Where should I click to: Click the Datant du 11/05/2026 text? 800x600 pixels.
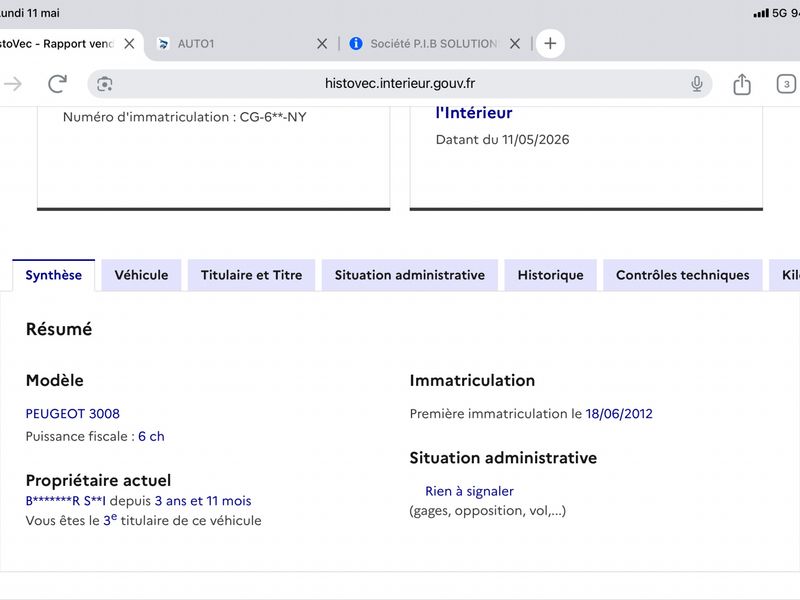coord(503,140)
